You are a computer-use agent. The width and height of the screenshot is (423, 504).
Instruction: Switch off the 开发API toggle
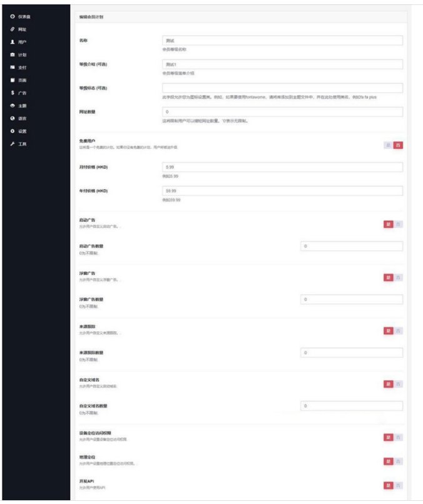(x=398, y=485)
